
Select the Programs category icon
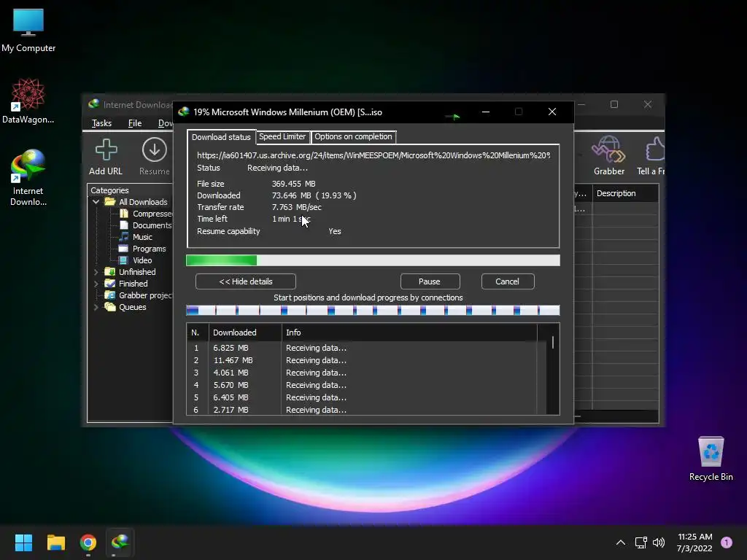tap(124, 249)
